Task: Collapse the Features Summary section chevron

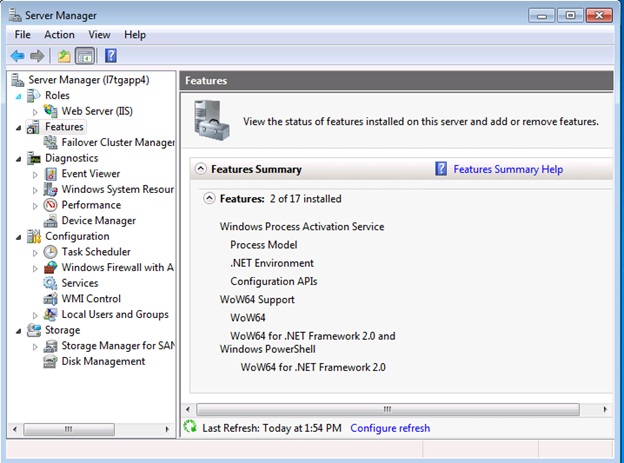Action: coord(201,169)
